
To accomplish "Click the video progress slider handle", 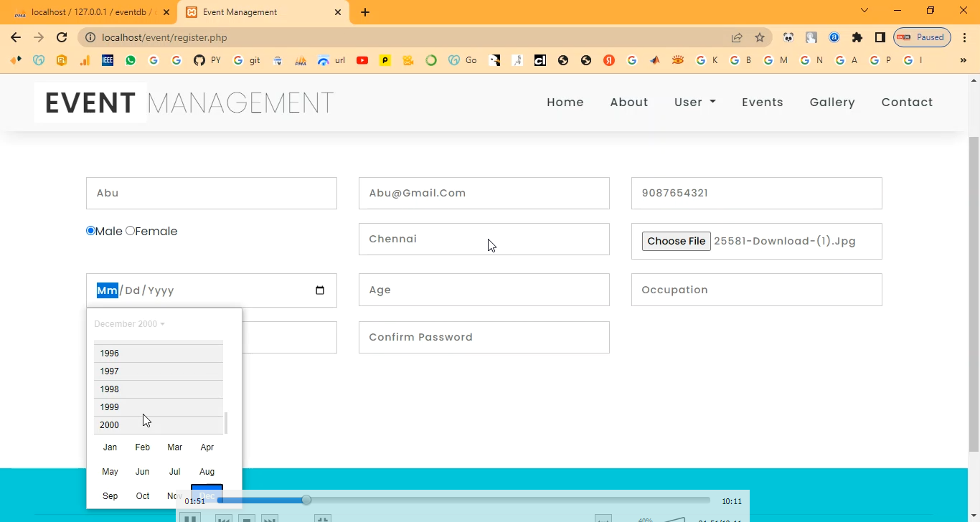I will click(x=306, y=500).
